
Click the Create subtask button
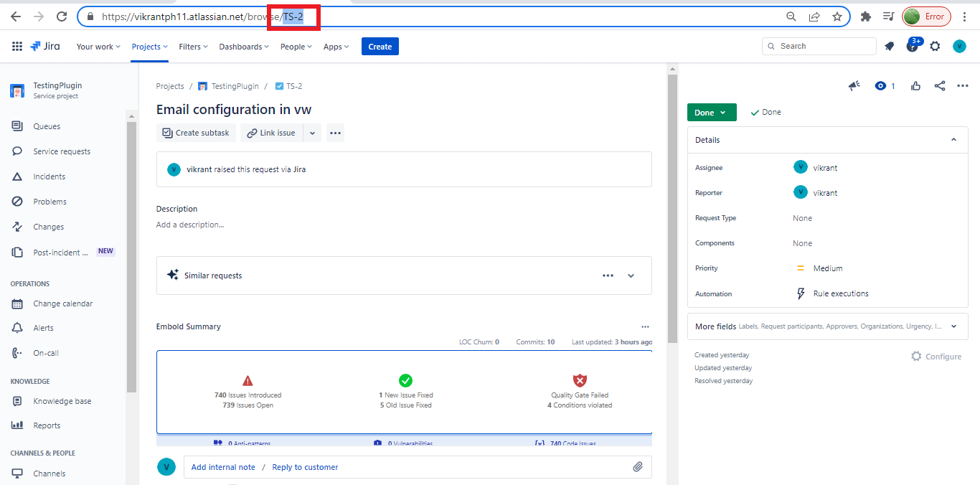[196, 132]
